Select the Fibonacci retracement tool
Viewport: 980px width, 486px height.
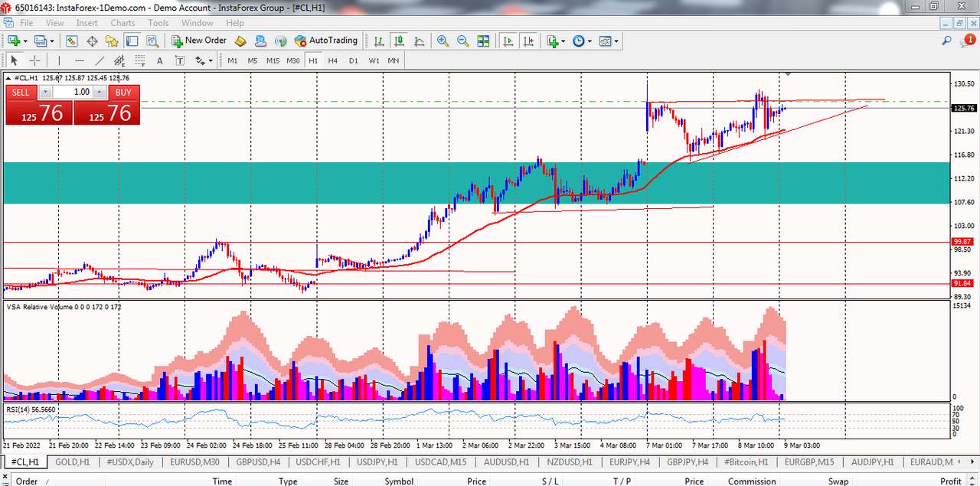point(119,60)
